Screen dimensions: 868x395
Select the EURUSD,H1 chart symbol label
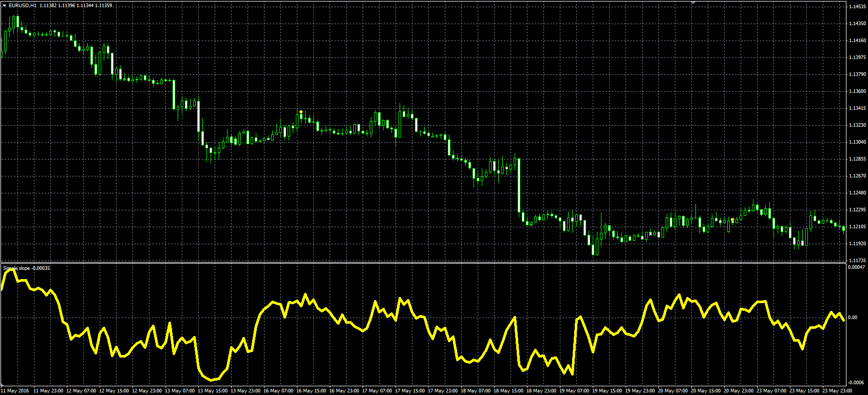point(23,5)
